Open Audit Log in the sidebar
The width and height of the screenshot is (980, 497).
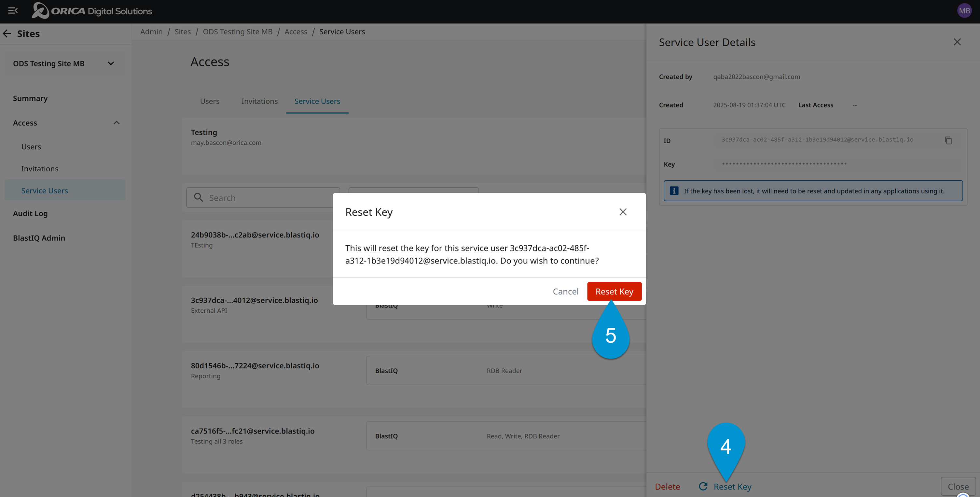pyautogui.click(x=30, y=214)
